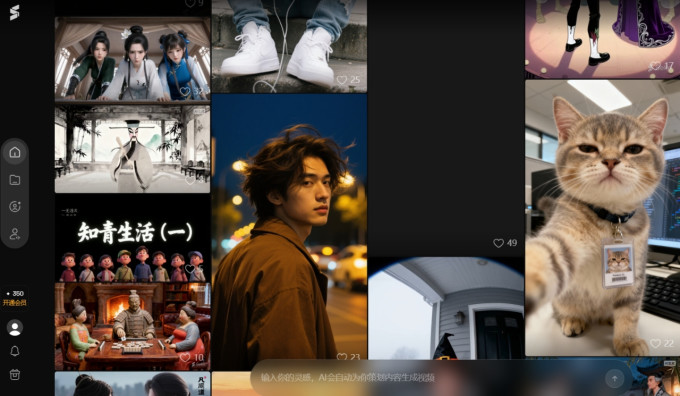
Task: Open the folder assets icon in the sidebar
Action: pos(15,180)
